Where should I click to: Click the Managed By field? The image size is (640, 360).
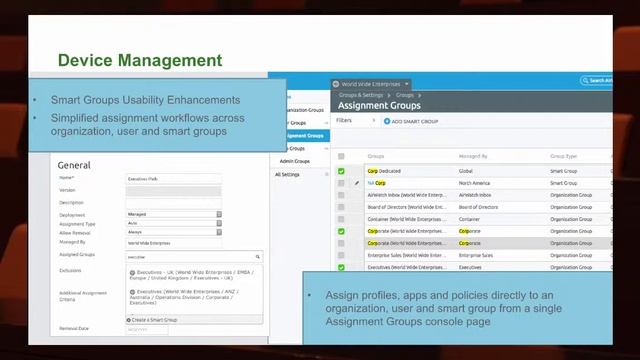click(174, 243)
